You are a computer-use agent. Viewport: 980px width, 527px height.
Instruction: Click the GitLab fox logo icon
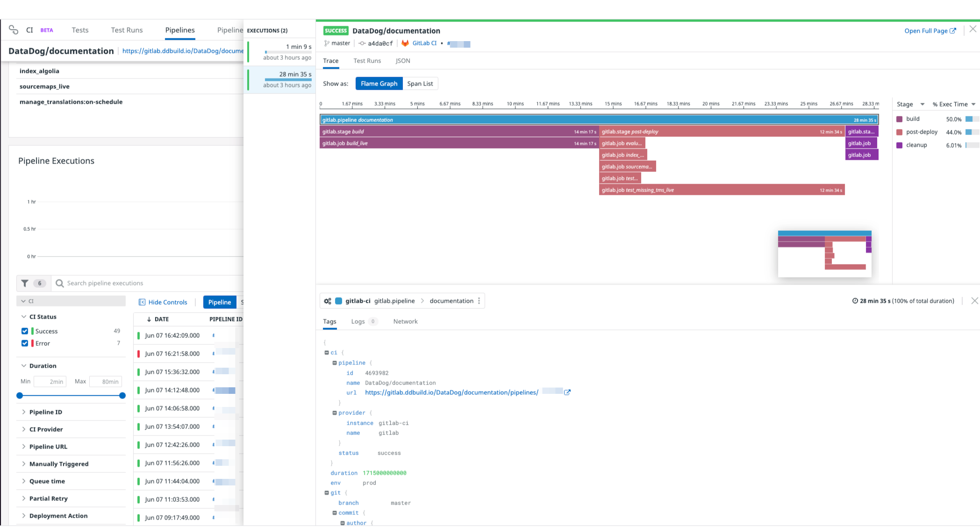point(405,43)
